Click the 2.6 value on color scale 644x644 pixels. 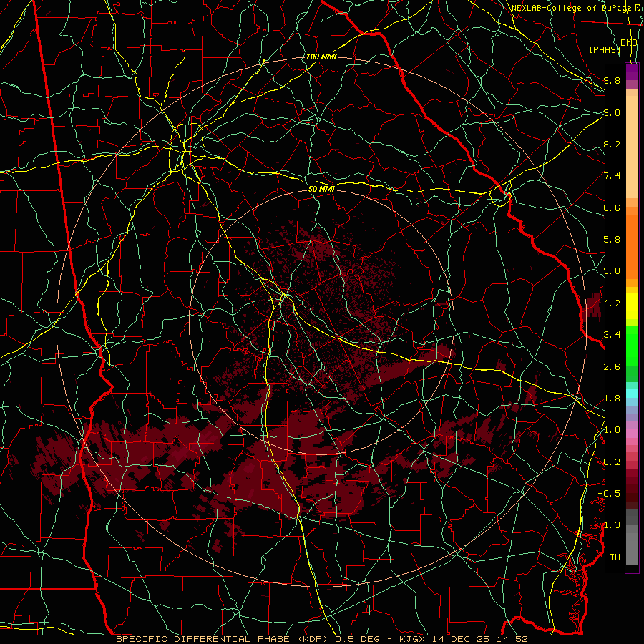612,367
